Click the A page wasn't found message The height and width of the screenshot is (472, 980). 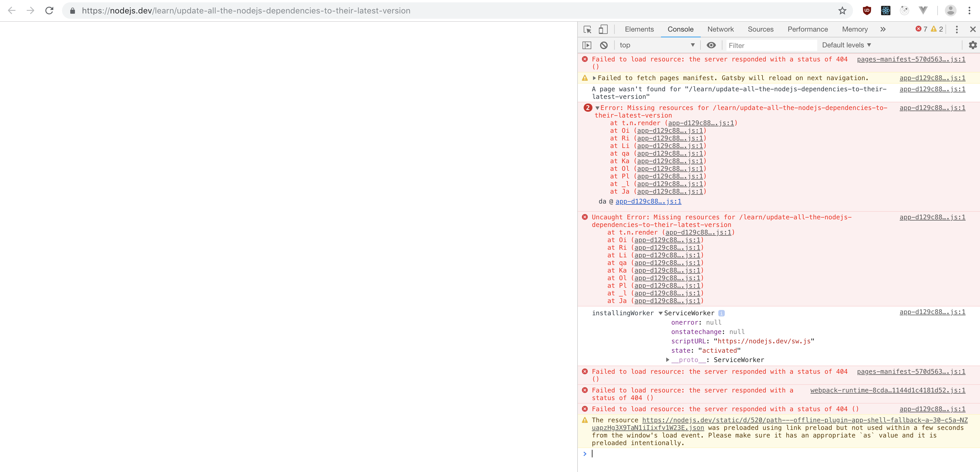click(739, 93)
